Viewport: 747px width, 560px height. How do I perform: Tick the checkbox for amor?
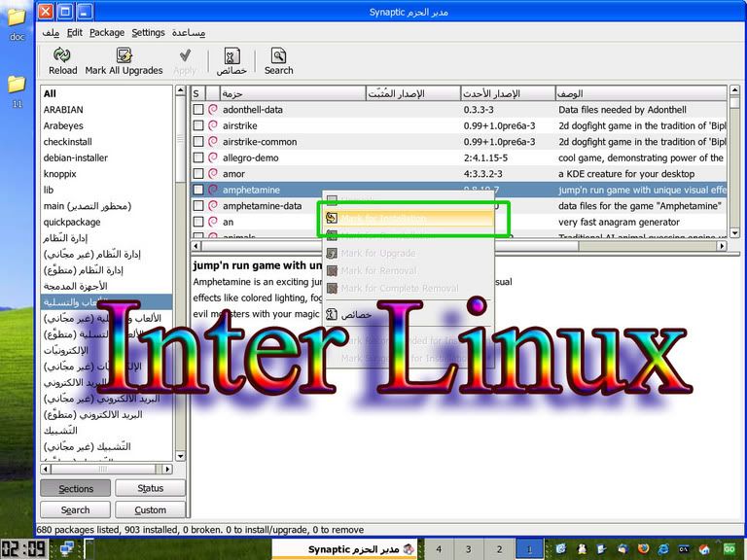[x=198, y=173]
